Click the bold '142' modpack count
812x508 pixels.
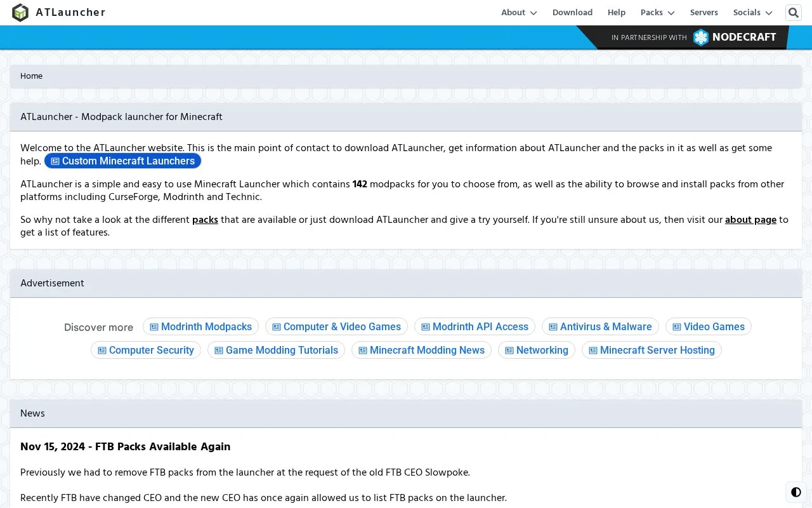(360, 184)
